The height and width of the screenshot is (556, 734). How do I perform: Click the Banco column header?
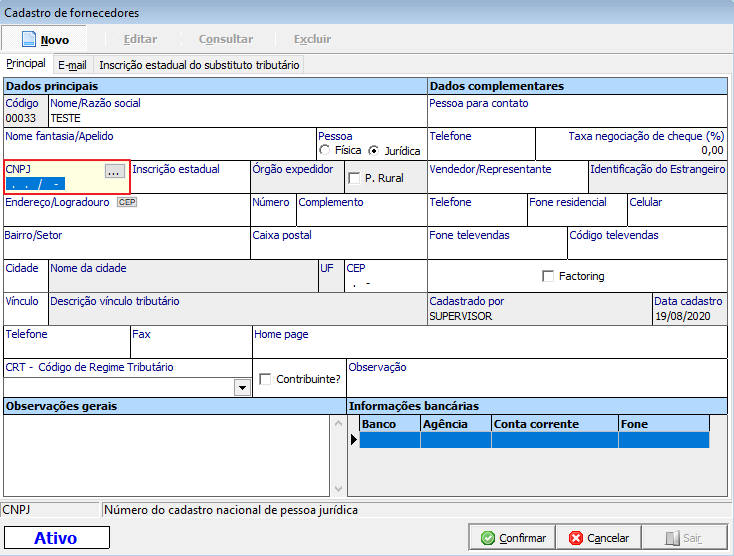pos(389,424)
